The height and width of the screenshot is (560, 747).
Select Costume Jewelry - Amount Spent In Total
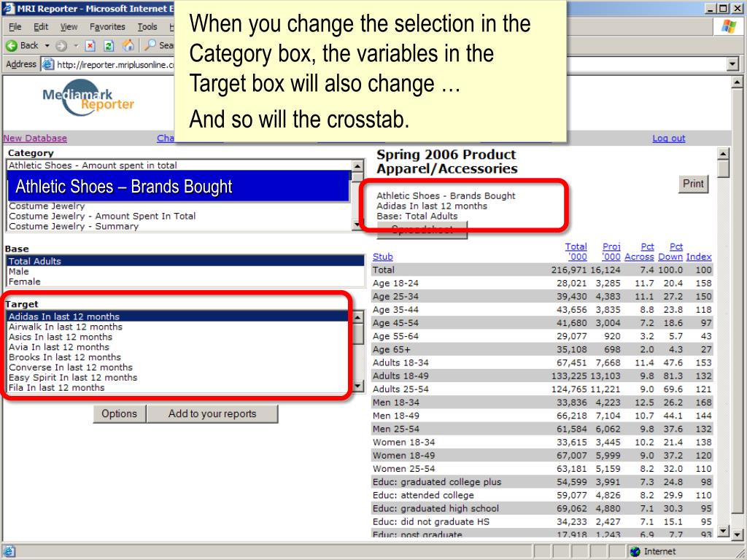(179, 216)
